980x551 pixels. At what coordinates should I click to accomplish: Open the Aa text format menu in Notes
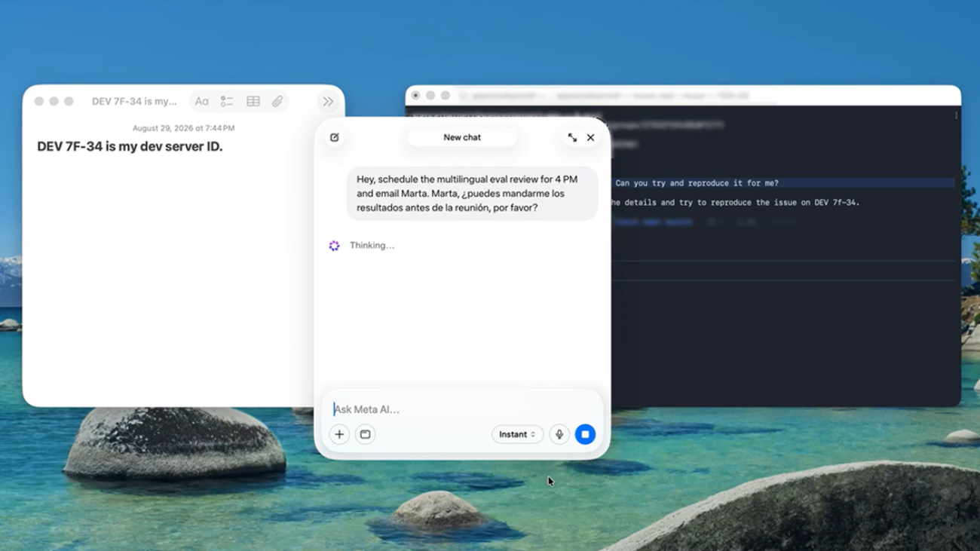tap(202, 101)
